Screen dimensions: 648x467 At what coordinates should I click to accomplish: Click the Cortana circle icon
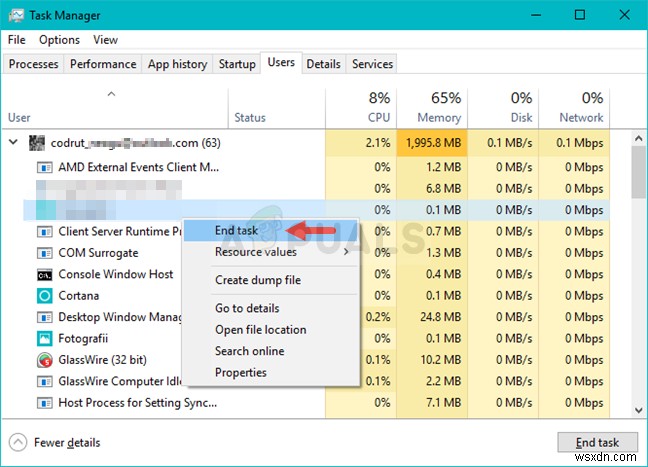tap(45, 296)
